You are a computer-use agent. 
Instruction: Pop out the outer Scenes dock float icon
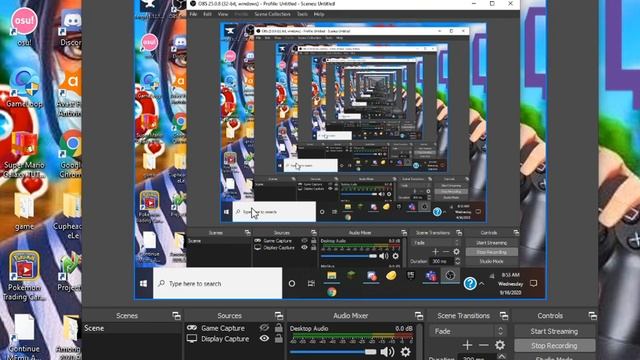(x=176, y=316)
